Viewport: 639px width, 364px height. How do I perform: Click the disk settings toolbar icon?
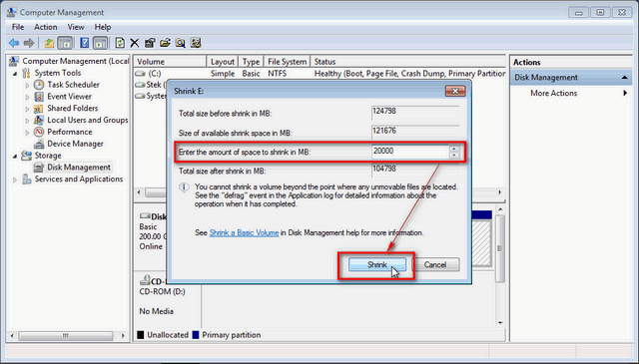point(196,43)
